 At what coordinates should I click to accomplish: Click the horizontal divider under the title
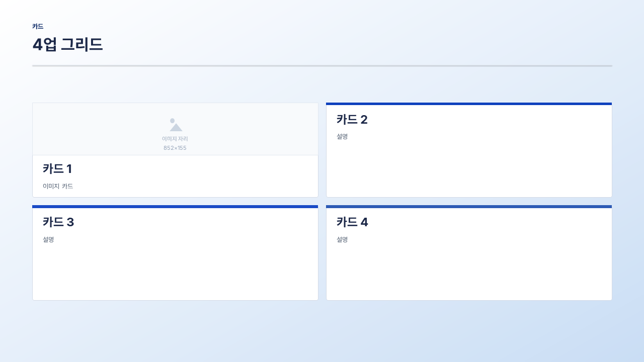pos(322,66)
